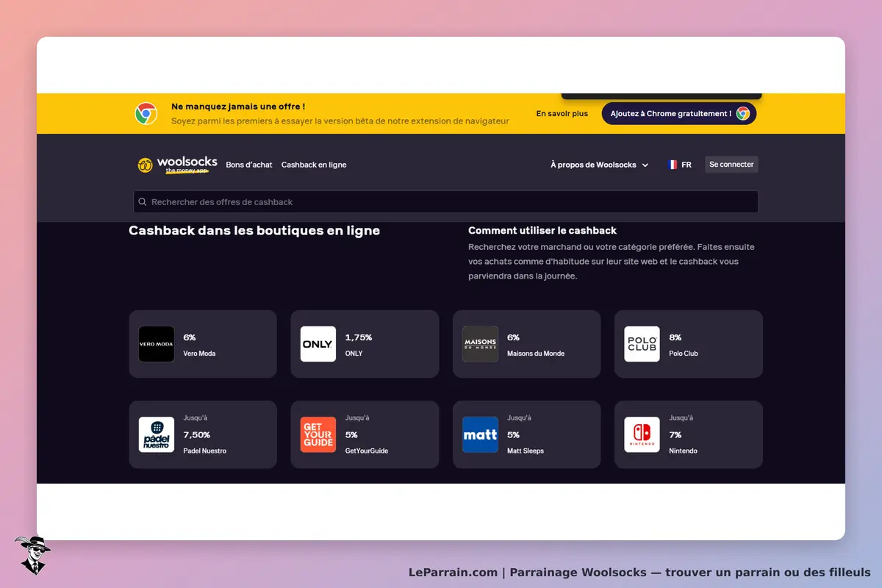Open the Vero Moda logo

tap(157, 344)
